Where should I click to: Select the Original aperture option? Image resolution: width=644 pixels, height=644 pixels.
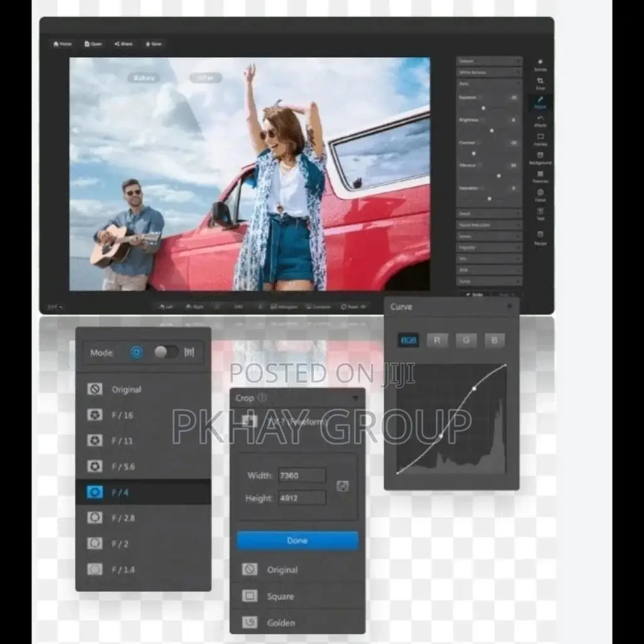143,389
